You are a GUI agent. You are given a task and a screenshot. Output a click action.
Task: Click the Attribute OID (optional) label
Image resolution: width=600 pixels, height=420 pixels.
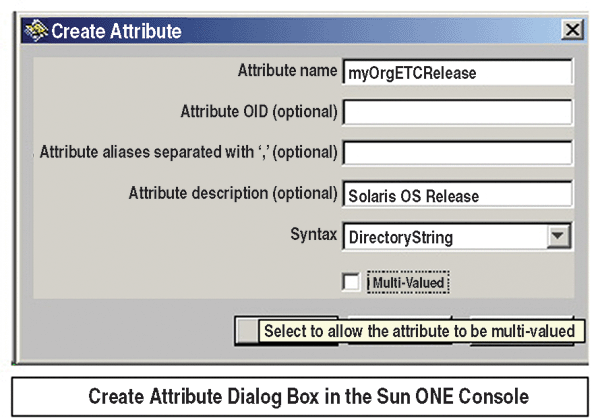point(258,111)
